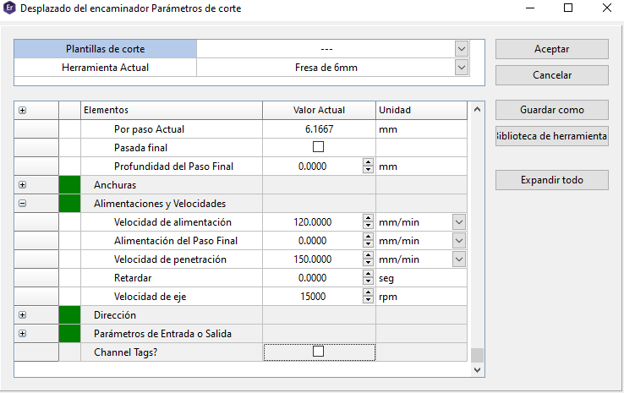Viewport: 624px width, 393px height.
Task: Open the Guardar como dialog
Action: (552, 110)
